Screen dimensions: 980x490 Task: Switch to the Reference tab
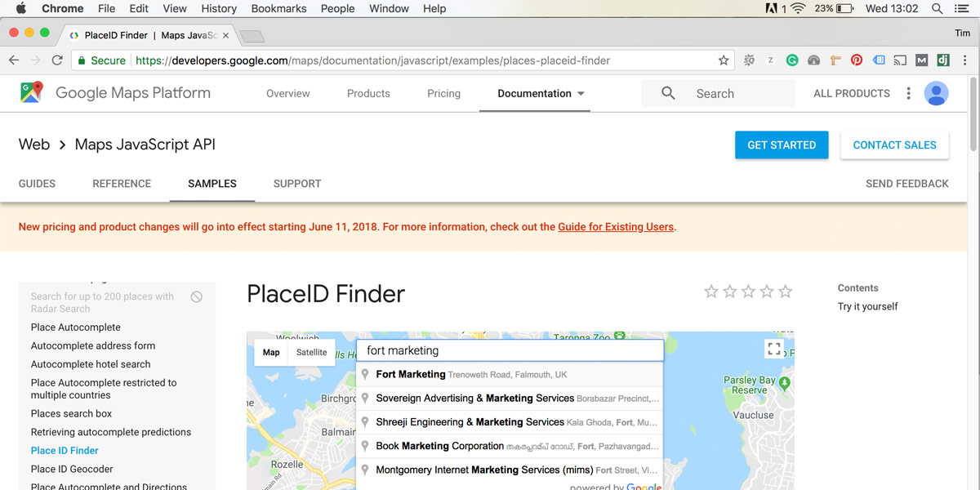click(122, 184)
